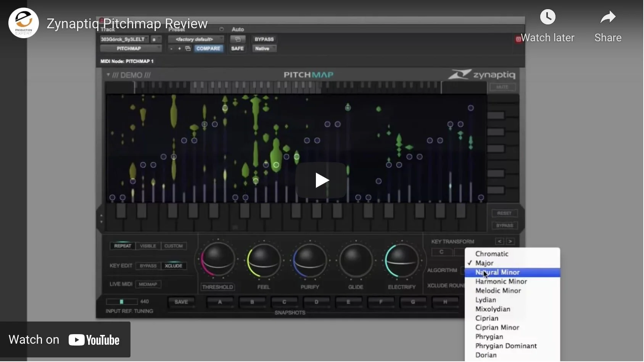
Task: Toggle the Pro Tools BYPASS button in header
Action: [x=264, y=39]
